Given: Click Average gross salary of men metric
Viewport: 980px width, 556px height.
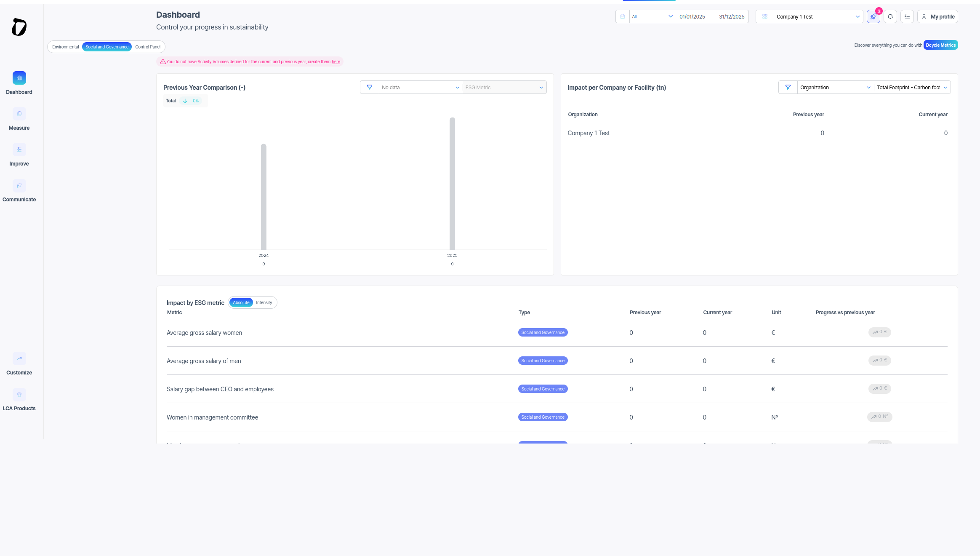Looking at the screenshot, I should click(x=204, y=361).
